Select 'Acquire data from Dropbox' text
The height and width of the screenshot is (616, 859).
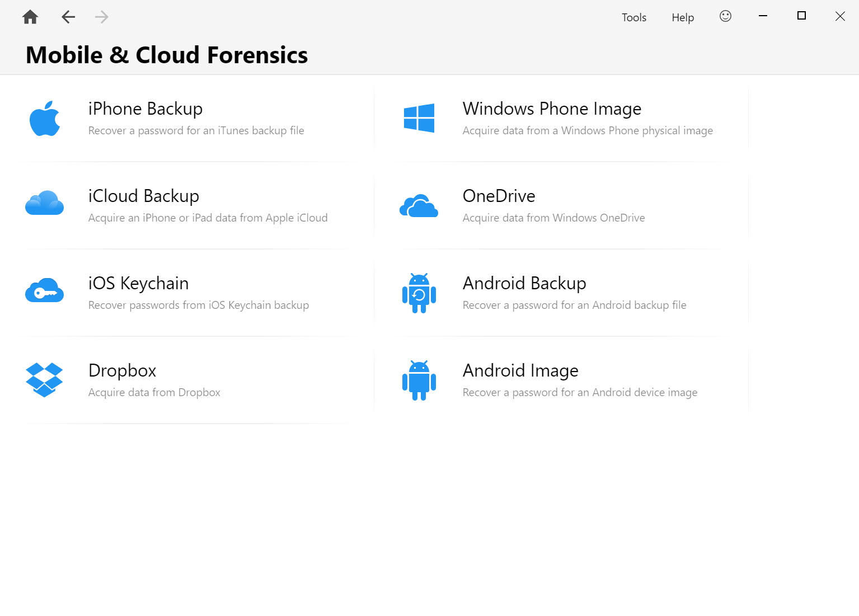coord(154,392)
